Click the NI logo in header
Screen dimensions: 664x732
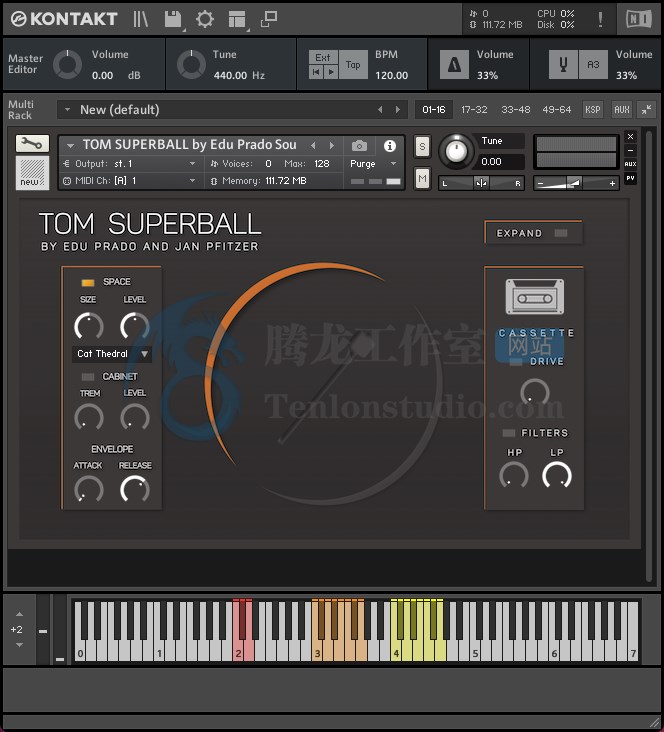tap(638, 19)
